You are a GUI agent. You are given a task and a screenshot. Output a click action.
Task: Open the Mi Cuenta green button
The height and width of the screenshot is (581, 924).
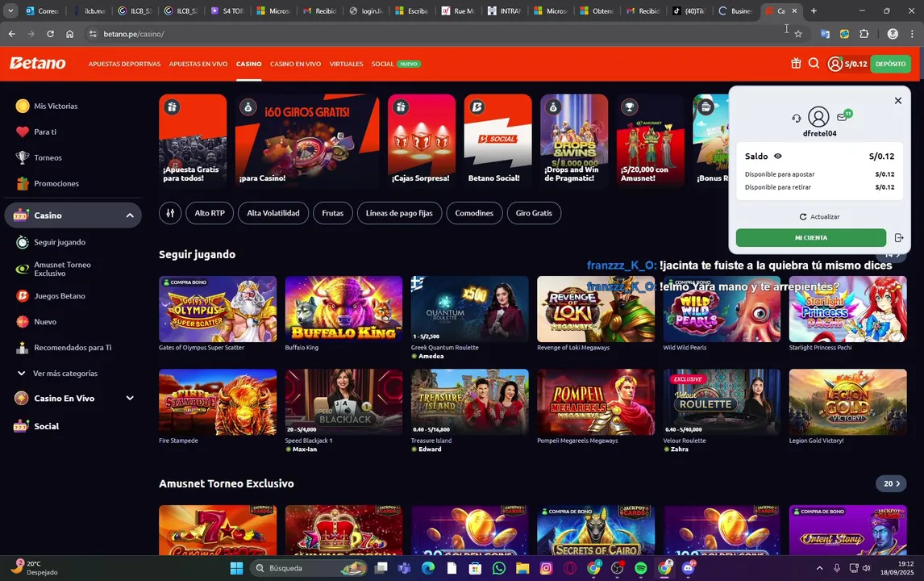[811, 238]
